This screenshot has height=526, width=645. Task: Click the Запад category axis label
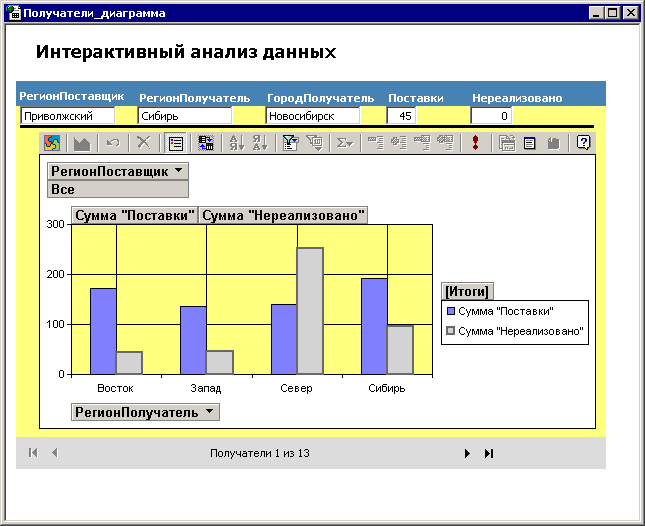(x=206, y=388)
